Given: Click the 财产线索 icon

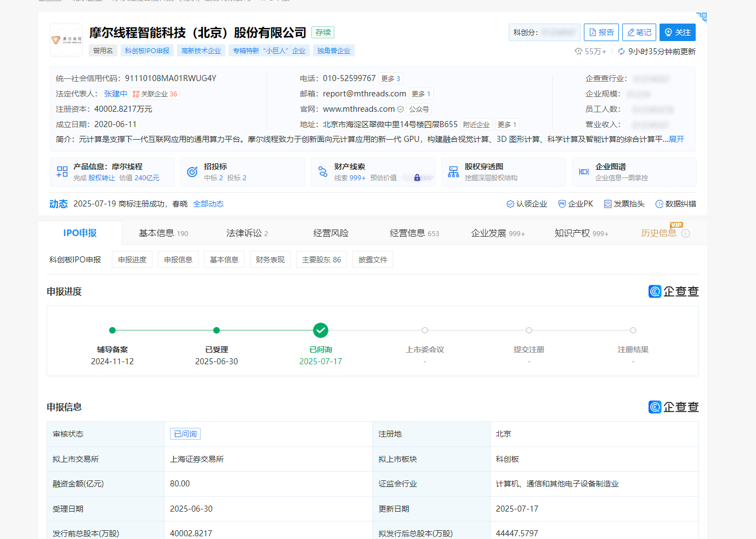Looking at the screenshot, I should tap(323, 172).
